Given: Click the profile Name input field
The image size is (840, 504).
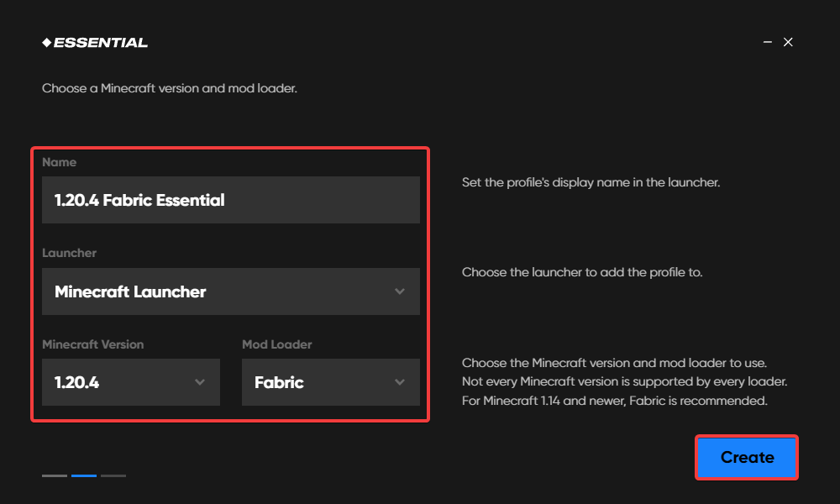Looking at the screenshot, I should 231,200.
